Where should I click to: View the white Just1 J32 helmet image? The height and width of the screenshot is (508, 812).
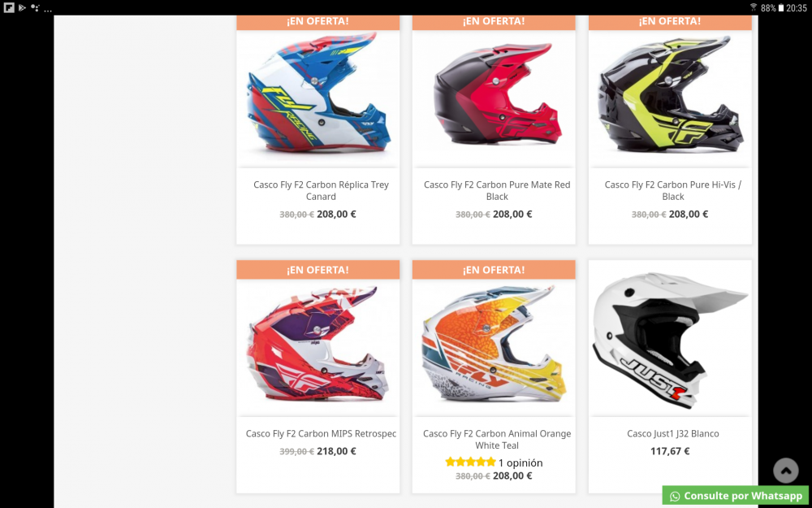click(x=670, y=338)
